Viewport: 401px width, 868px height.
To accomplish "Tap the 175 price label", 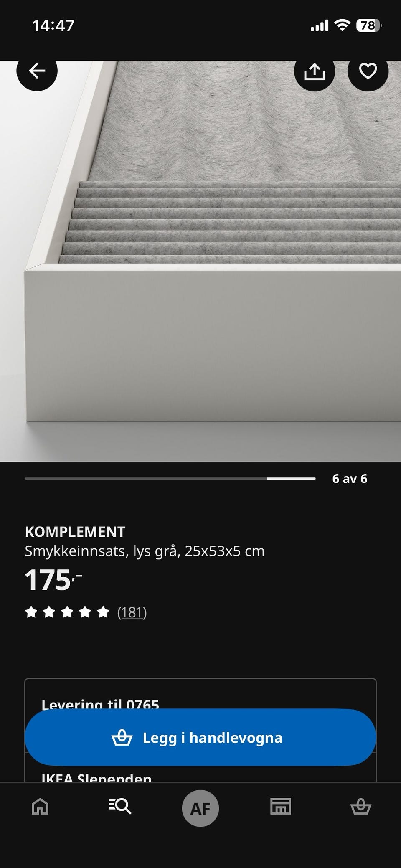I will (53, 580).
